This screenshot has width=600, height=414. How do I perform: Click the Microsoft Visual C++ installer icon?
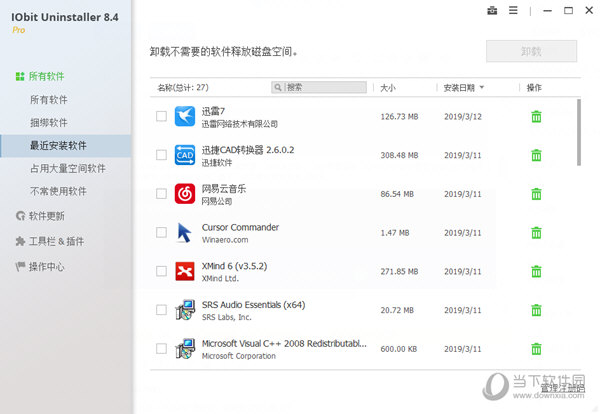pyautogui.click(x=185, y=349)
